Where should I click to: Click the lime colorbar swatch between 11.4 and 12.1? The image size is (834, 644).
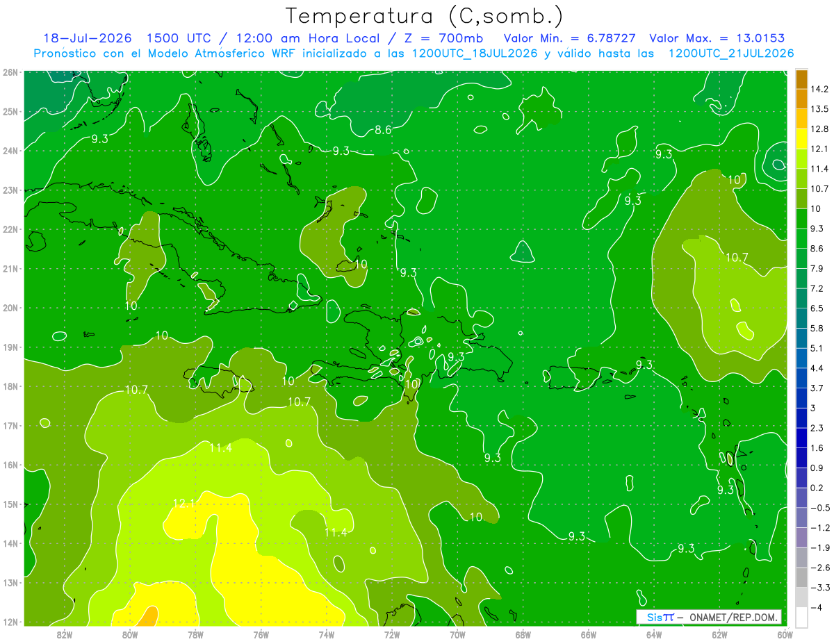coord(801,158)
